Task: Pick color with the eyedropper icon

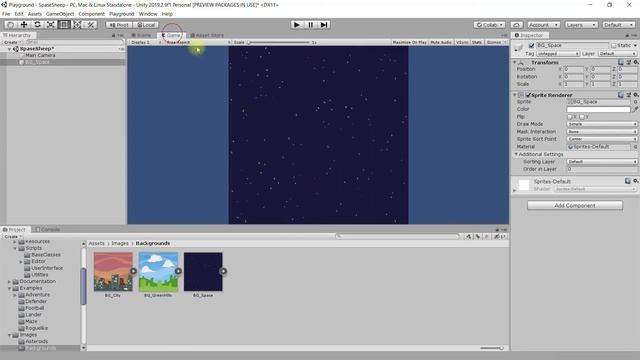Action: (x=635, y=109)
